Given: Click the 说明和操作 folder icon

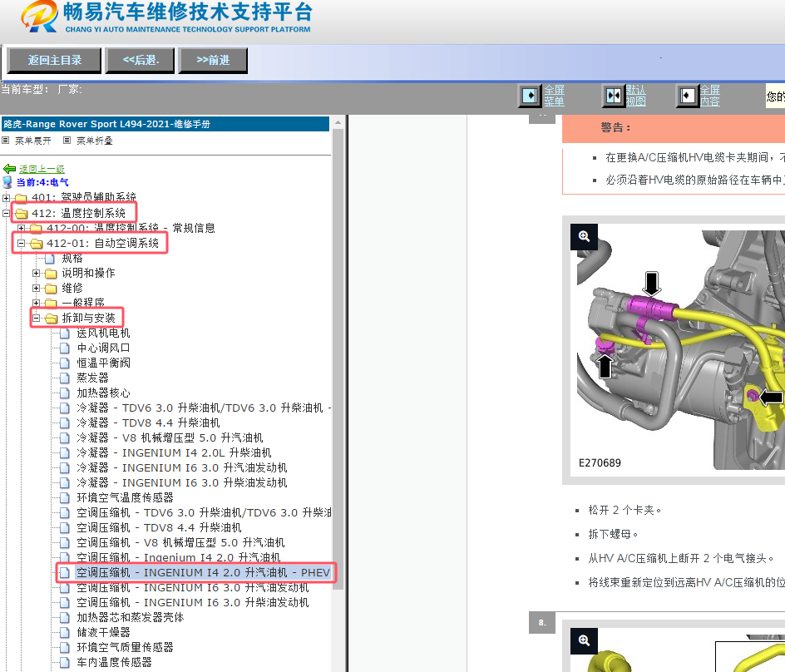Looking at the screenshot, I should click(x=51, y=274).
